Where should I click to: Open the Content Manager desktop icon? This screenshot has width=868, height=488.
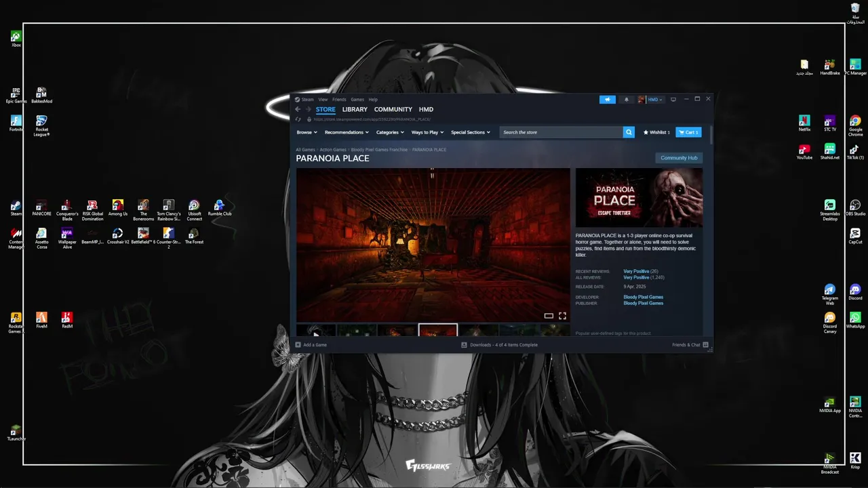(x=16, y=239)
